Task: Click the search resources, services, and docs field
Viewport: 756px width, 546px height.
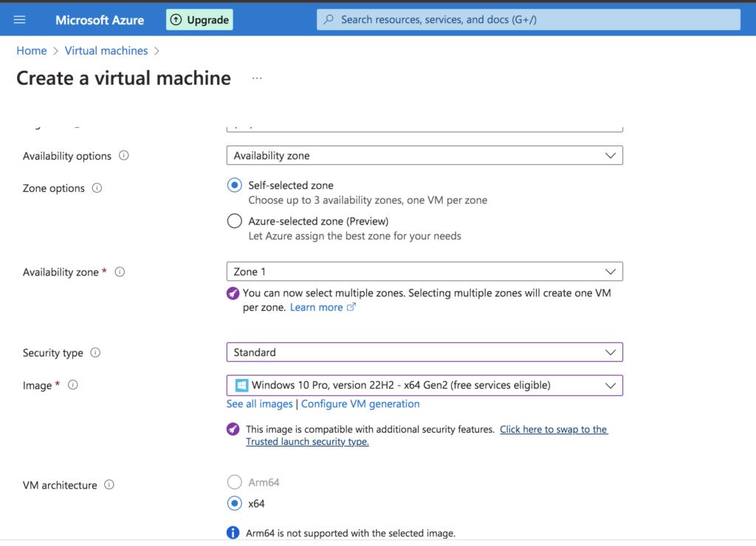Action: pyautogui.click(x=529, y=20)
